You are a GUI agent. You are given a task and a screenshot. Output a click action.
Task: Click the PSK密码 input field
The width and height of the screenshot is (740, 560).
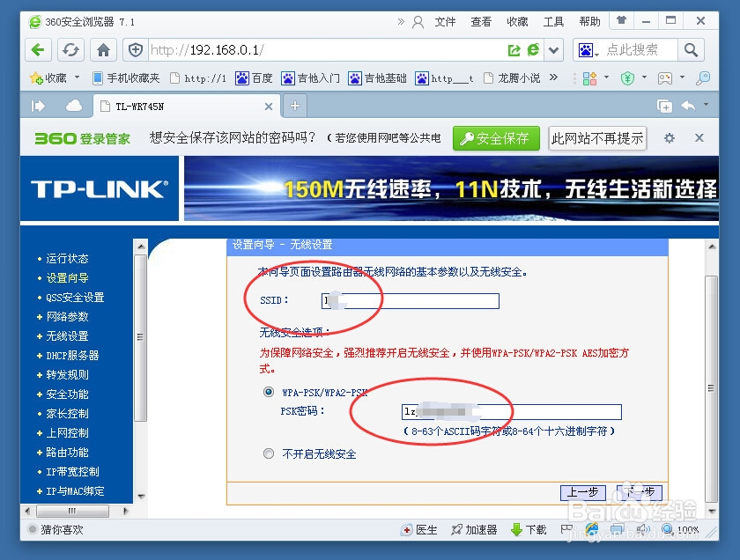[512, 412]
